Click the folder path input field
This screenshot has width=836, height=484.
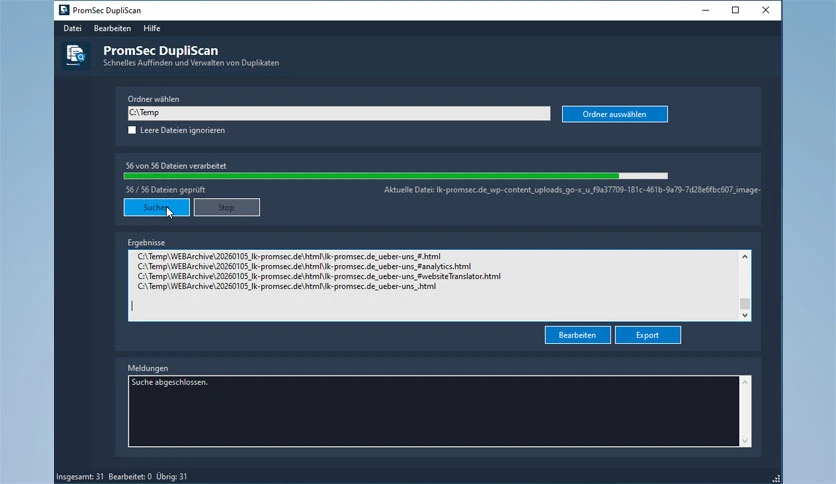339,112
